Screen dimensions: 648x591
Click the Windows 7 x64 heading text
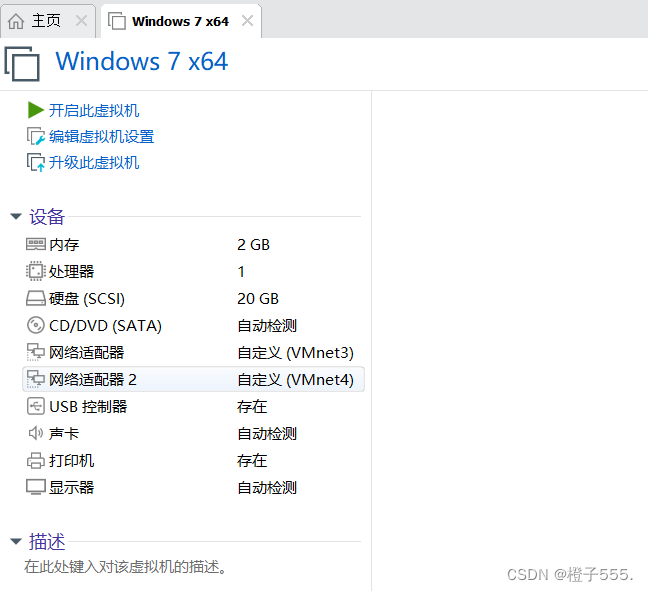point(142,61)
